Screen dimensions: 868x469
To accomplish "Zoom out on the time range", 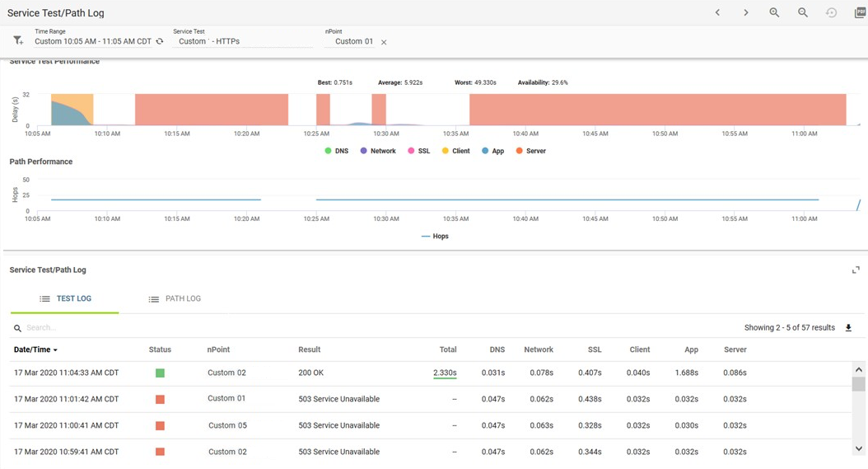I will [803, 12].
